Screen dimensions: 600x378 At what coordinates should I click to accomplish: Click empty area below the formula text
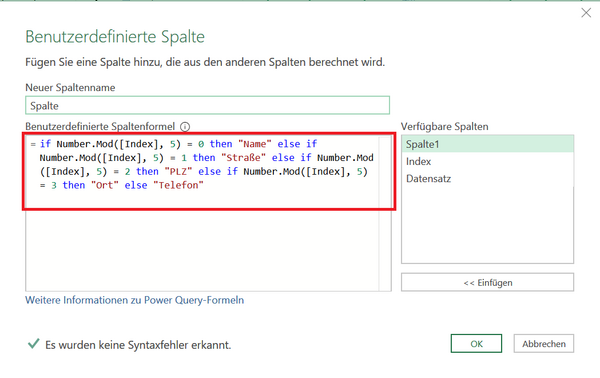point(202,249)
